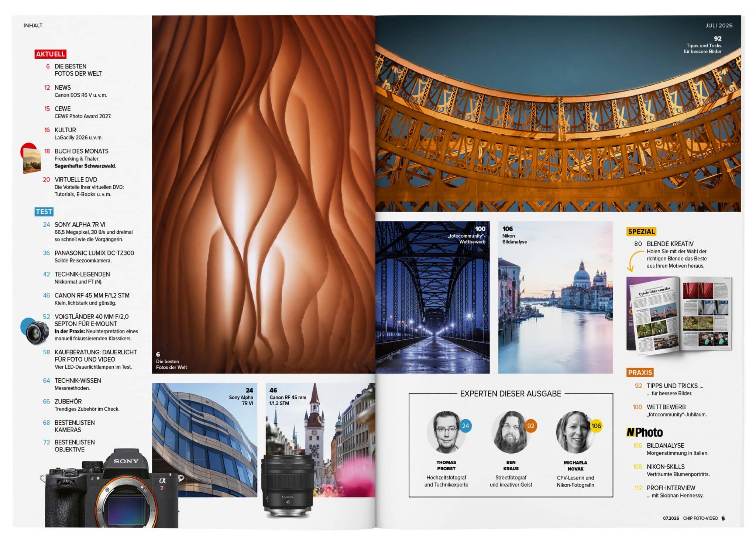Screen dimensions: 756x543
Task: Open the TECHNIK-WISSEN entry
Action: [78, 381]
